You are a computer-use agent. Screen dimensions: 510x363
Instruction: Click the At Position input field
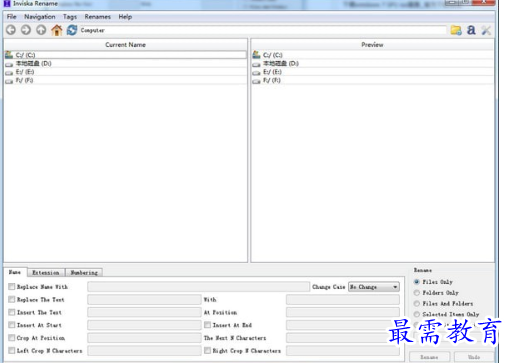point(343,312)
